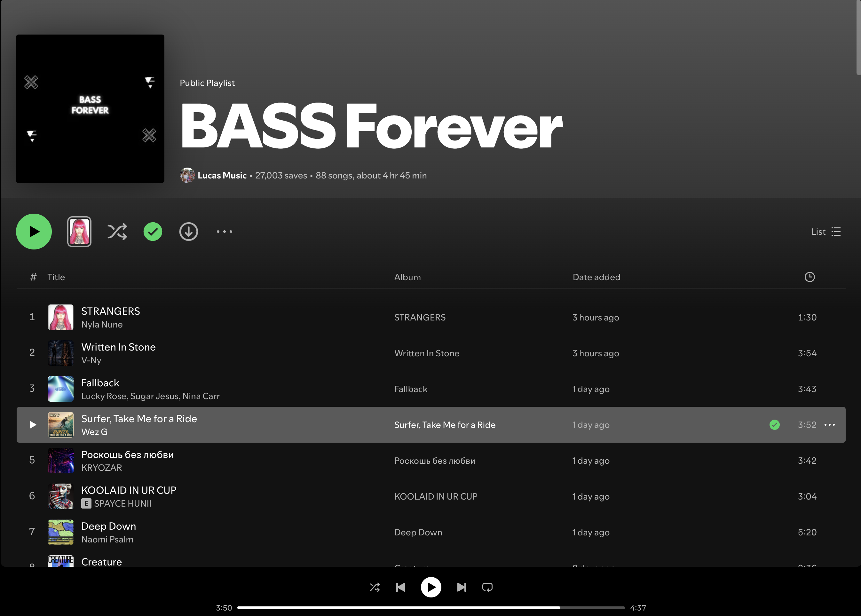Select the Written In Stone track title
This screenshot has height=616, width=861.
(x=118, y=347)
